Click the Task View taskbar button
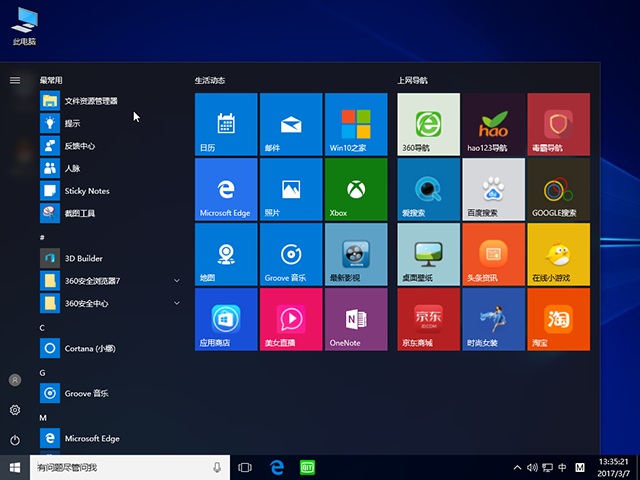Viewport: 640px width, 480px height. (x=245, y=468)
